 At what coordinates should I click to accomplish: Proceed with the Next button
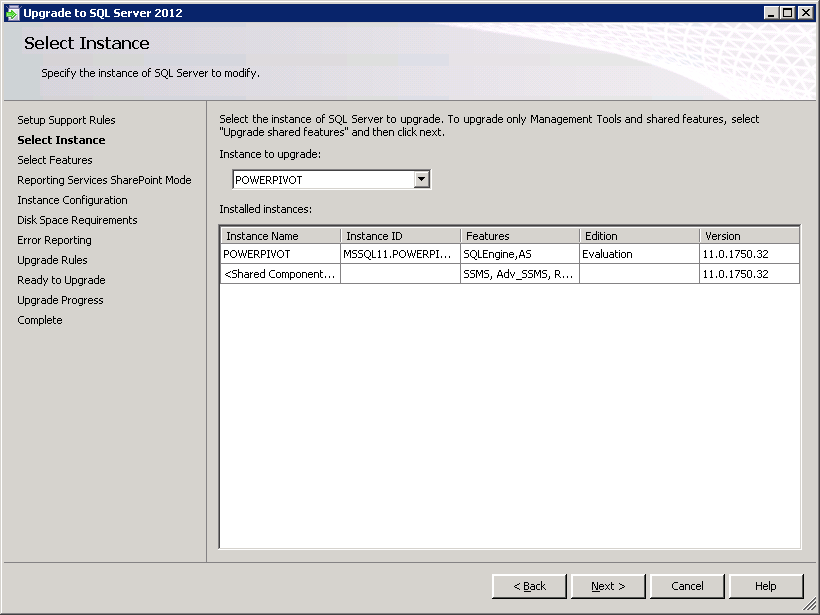click(x=608, y=586)
